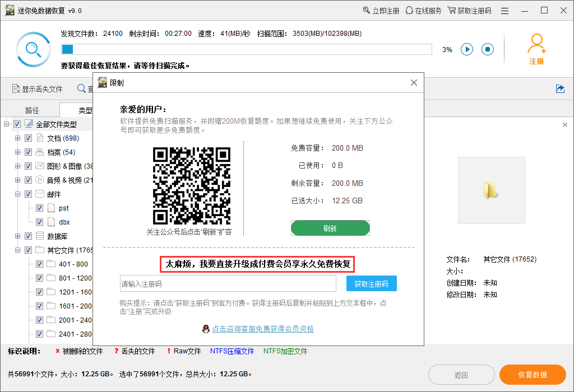Click the penguin QQ icon
This screenshot has height=392, width=574.
pos(206,329)
